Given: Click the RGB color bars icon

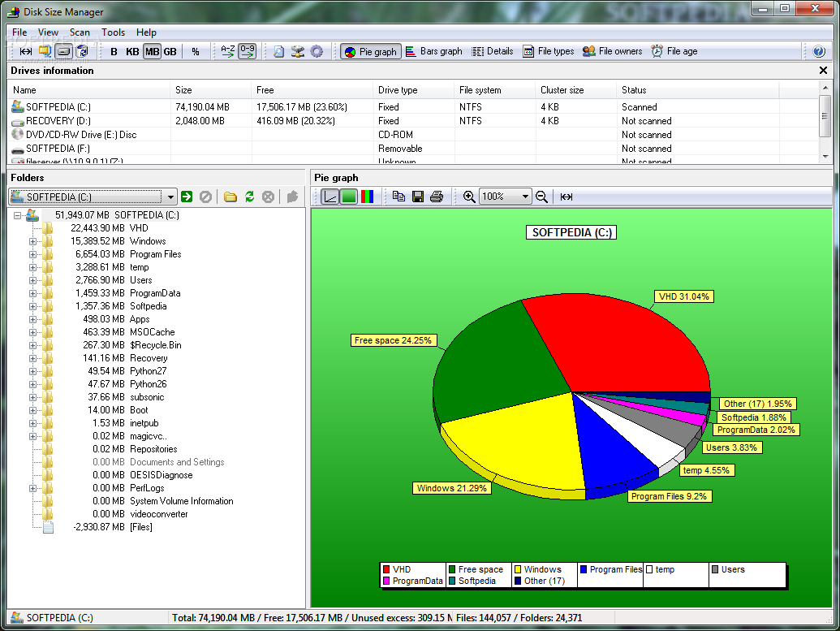Looking at the screenshot, I should coord(367,197).
